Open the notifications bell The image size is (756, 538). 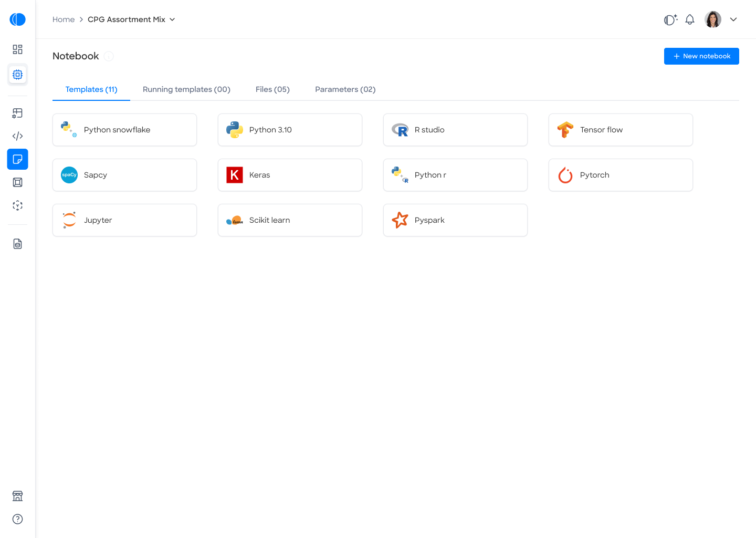point(690,19)
